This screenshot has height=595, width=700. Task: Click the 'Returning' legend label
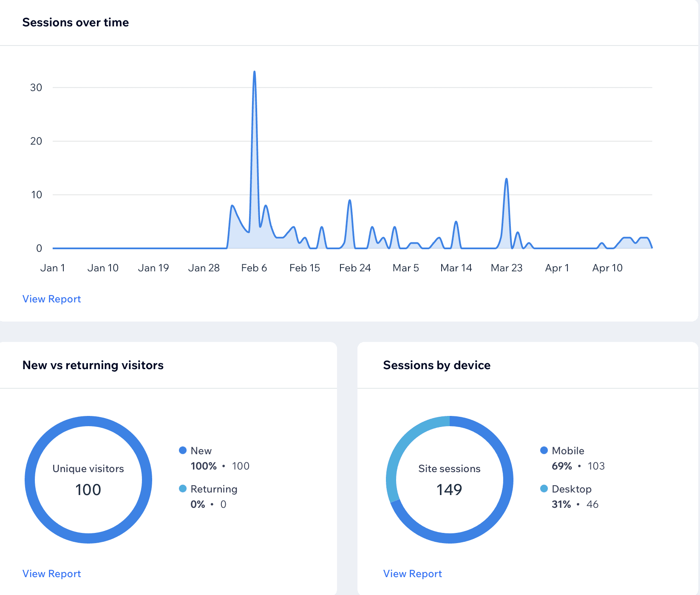[214, 489]
